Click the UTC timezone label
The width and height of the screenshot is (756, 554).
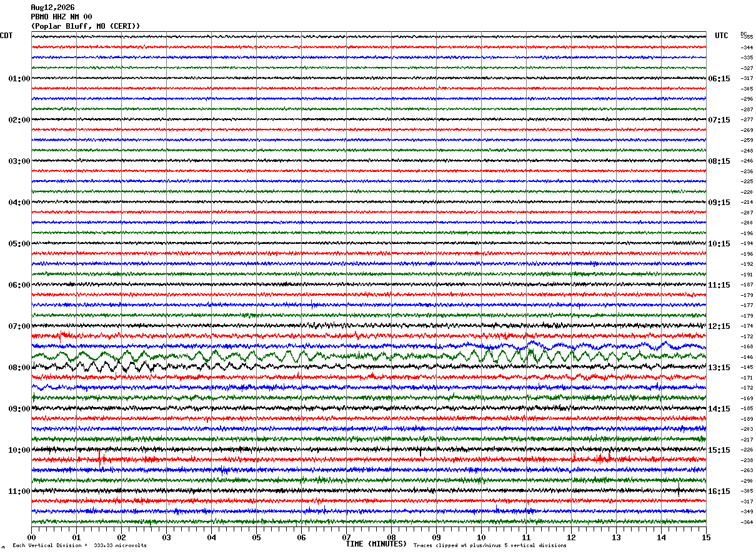coord(722,36)
